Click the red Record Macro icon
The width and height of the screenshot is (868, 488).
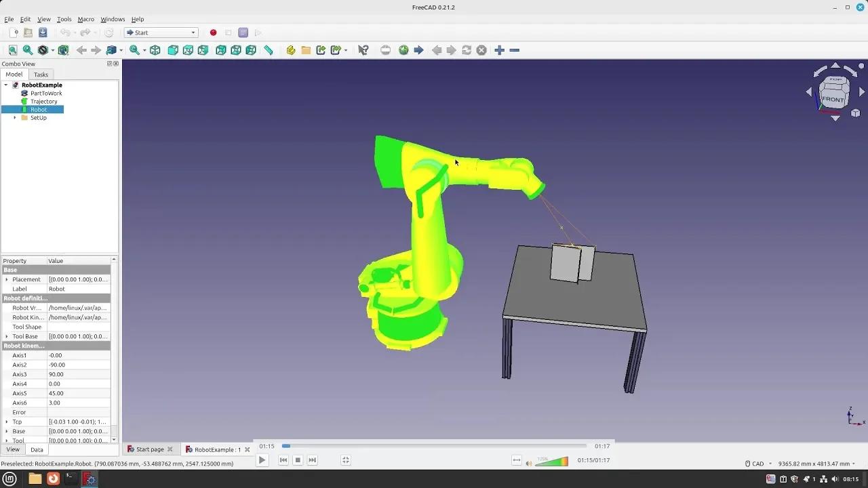point(212,32)
